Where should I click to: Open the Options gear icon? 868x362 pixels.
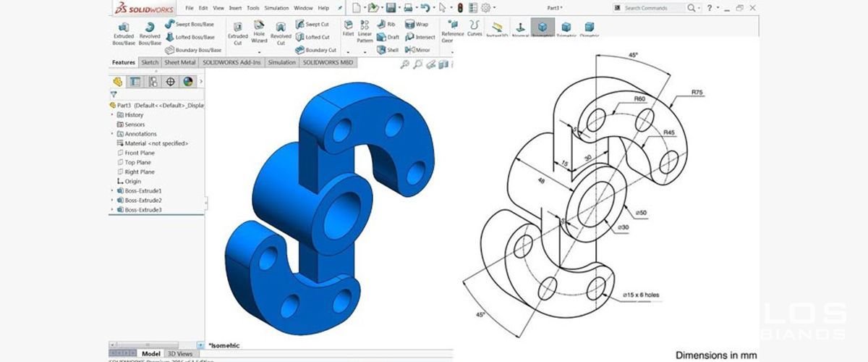[486, 8]
